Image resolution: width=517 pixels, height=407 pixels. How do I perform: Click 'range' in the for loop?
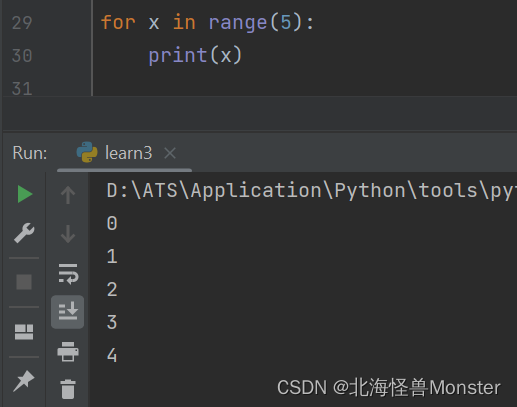[238, 23]
